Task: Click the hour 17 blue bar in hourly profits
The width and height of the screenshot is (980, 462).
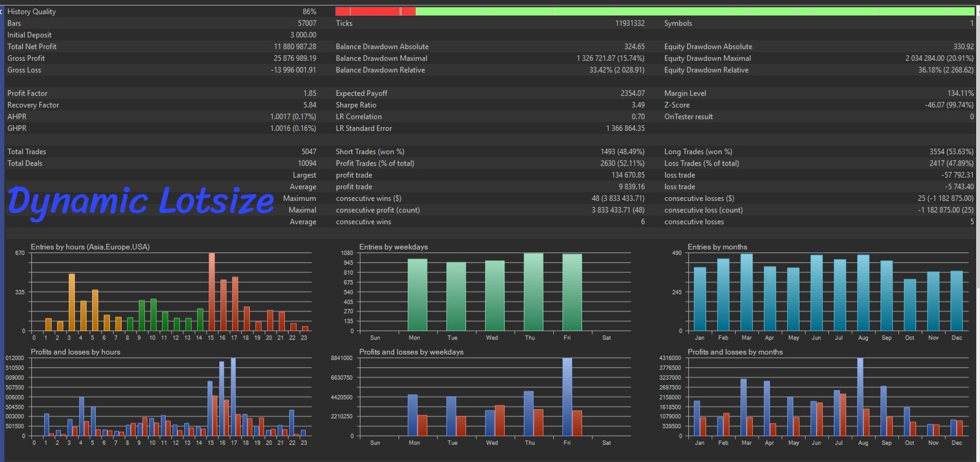Action: click(x=233, y=397)
